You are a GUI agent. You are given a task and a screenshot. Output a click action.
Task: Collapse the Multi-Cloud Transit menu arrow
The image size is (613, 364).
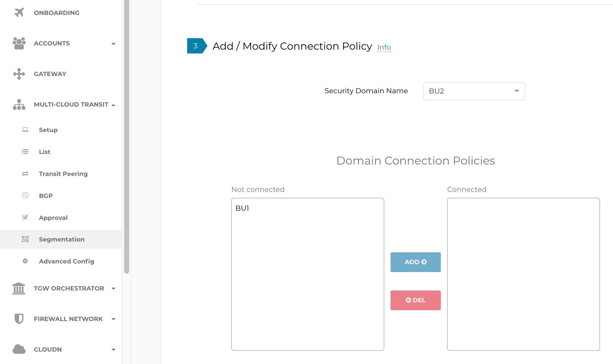(x=113, y=105)
